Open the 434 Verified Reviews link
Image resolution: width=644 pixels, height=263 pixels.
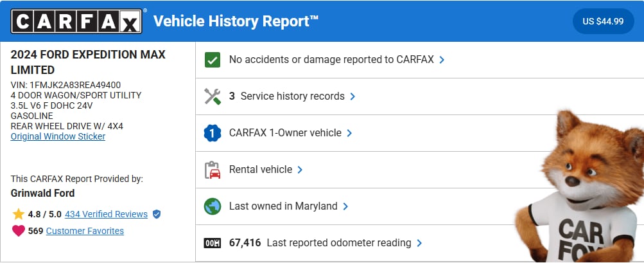pos(106,214)
